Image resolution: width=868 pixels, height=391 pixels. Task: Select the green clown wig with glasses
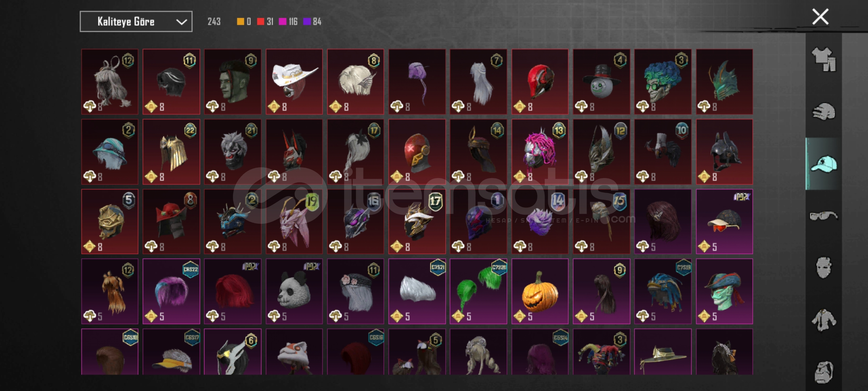pyautogui.click(x=663, y=82)
